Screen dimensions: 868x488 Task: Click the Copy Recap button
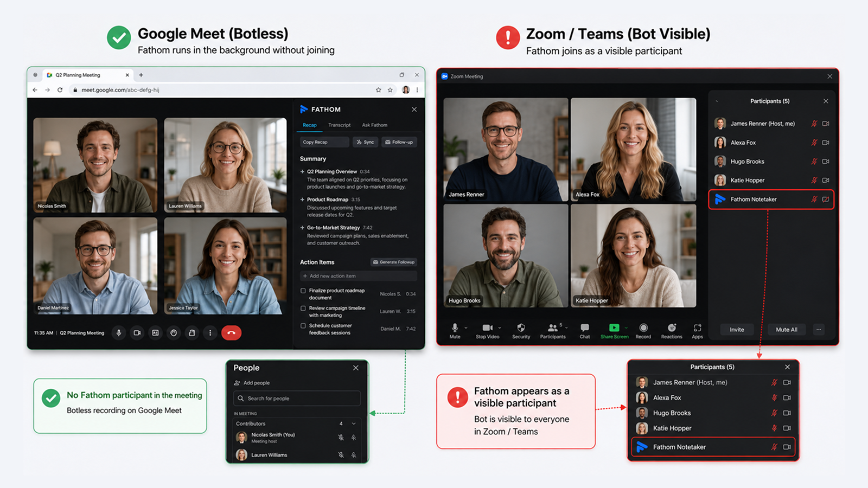(324, 142)
